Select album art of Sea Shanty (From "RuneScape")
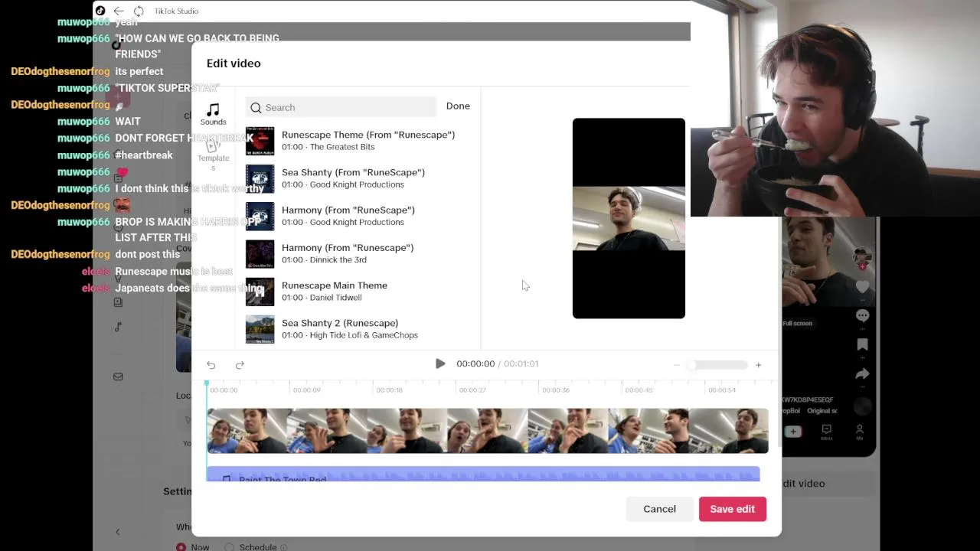 click(x=260, y=178)
